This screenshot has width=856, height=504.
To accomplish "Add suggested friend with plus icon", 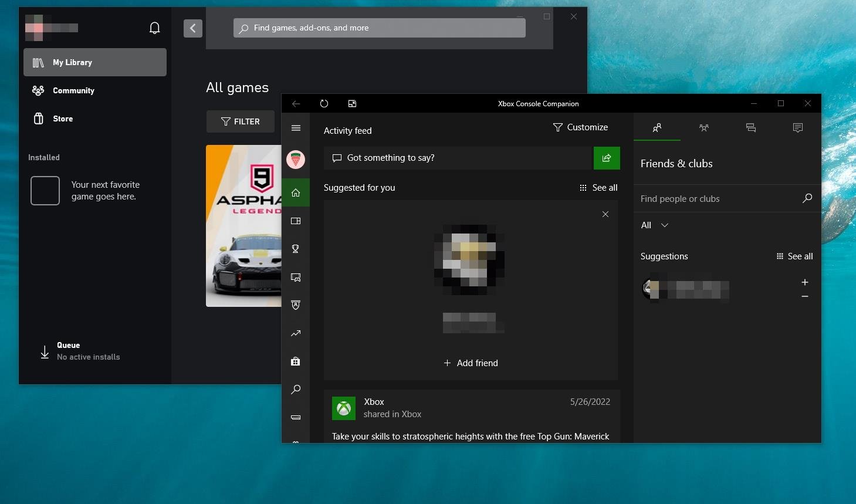I will [805, 282].
